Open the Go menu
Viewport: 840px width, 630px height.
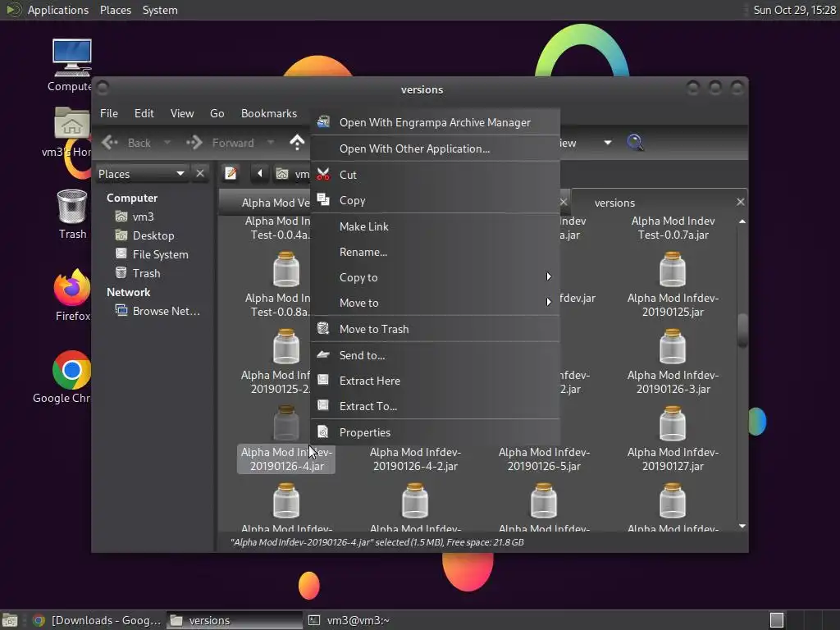point(217,113)
